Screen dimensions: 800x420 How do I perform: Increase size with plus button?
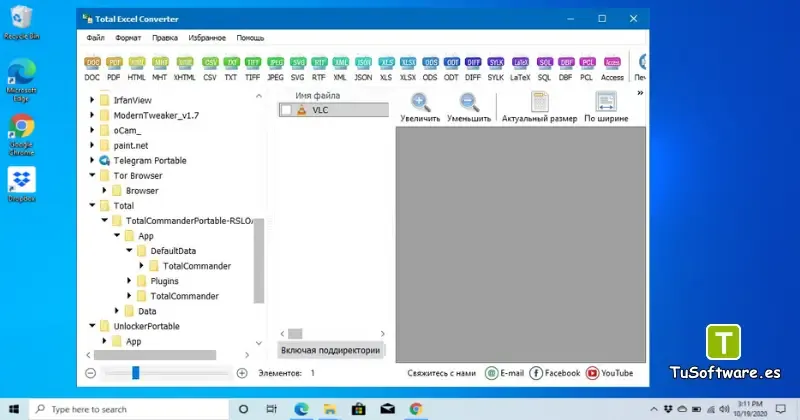[x=242, y=373]
